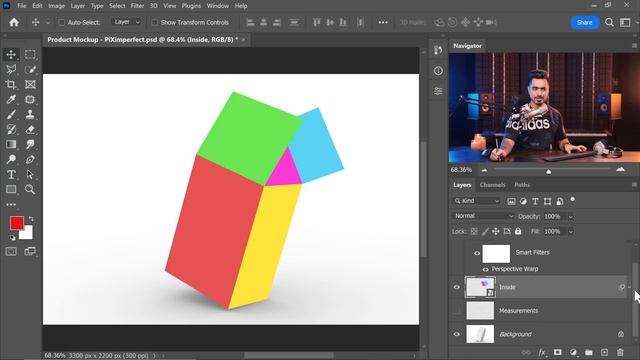Screen dimensions: 640x360
Task: Open the layer effects fx menu
Action: (542, 352)
